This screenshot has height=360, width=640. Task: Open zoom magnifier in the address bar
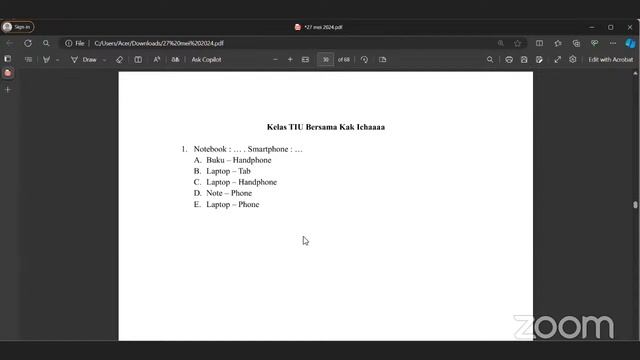(500, 43)
